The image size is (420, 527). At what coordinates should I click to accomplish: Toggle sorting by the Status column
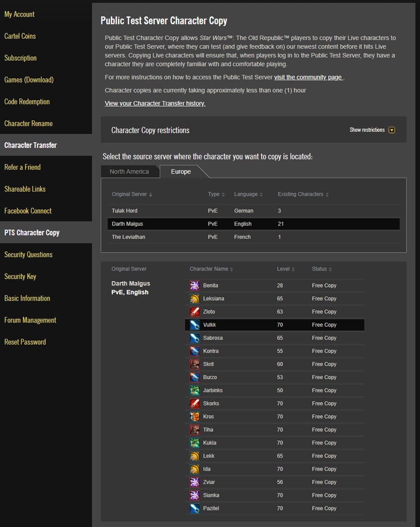click(x=330, y=268)
